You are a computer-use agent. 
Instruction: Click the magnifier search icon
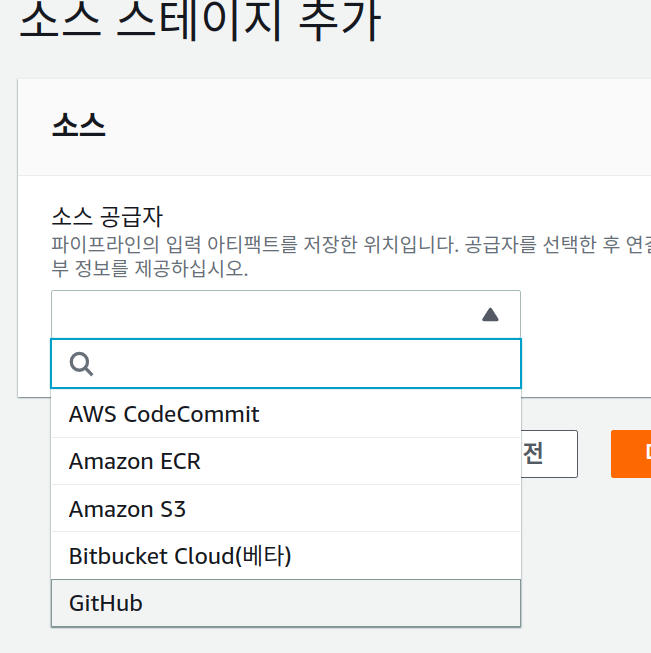tap(81, 364)
